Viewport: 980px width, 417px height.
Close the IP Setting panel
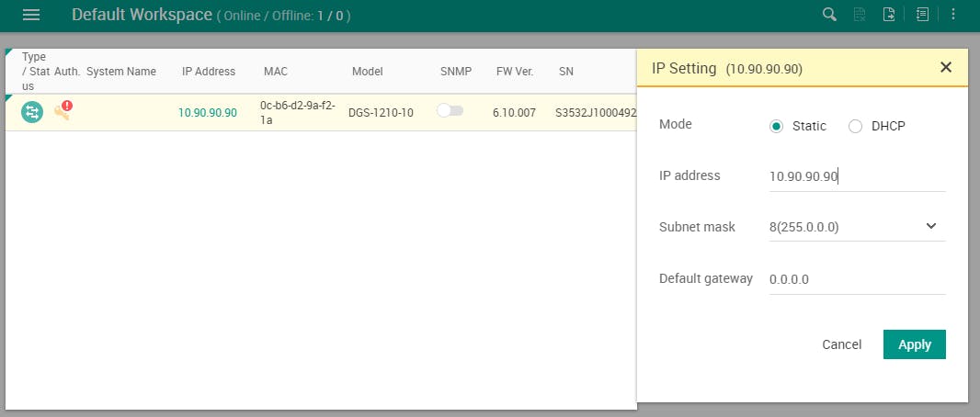(946, 67)
